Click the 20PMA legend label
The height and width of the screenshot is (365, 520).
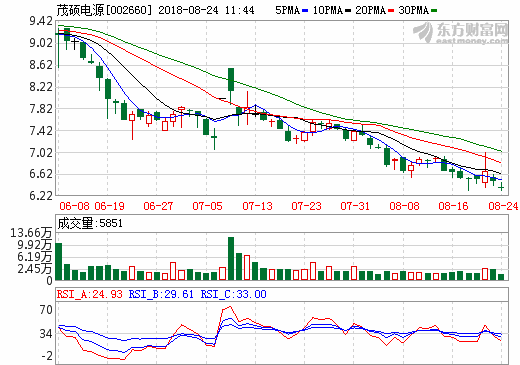(x=370, y=10)
